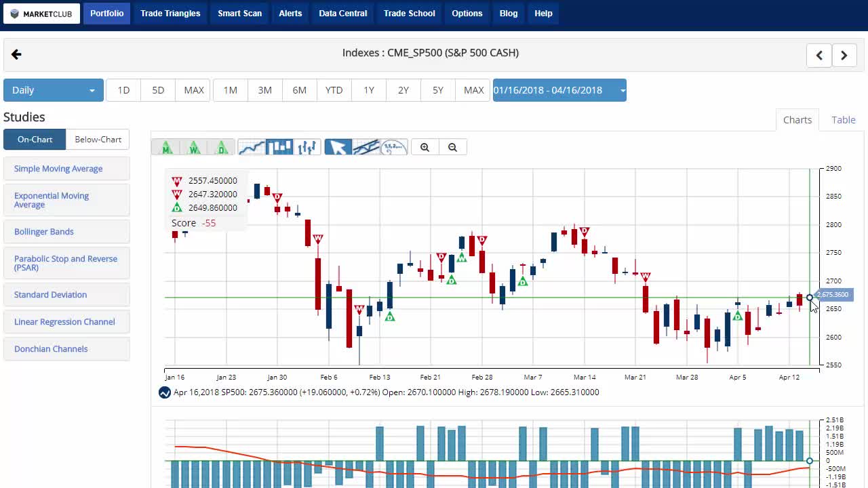Click the Score -55 text

pos(194,223)
